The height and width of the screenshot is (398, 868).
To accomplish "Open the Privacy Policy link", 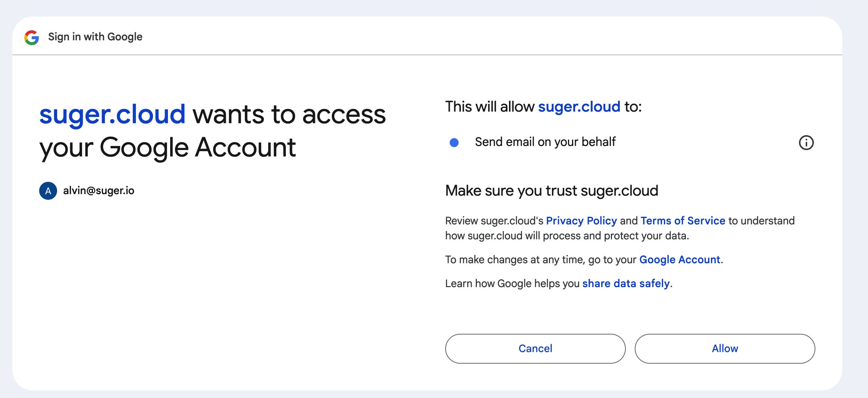I will click(x=581, y=221).
